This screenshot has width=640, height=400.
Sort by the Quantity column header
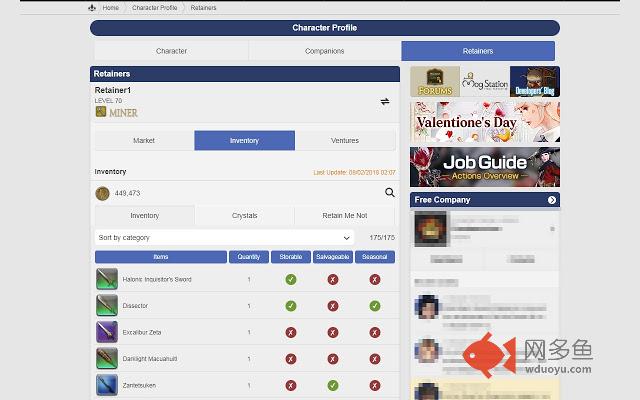tap(249, 257)
